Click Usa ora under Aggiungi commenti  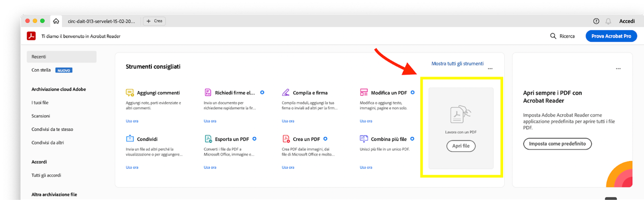click(x=132, y=121)
